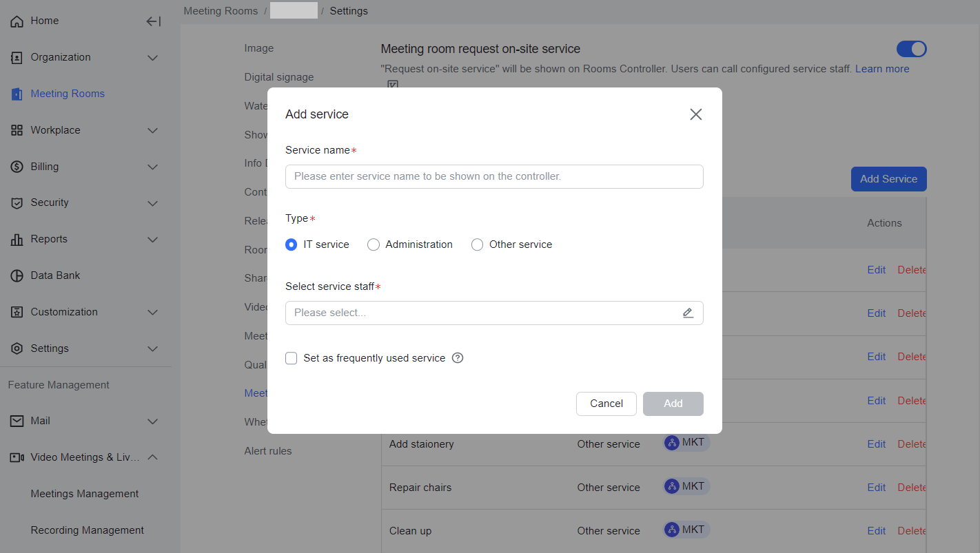Check Set as frequently used service
Viewport: 980px width, 553px height.
coord(292,358)
